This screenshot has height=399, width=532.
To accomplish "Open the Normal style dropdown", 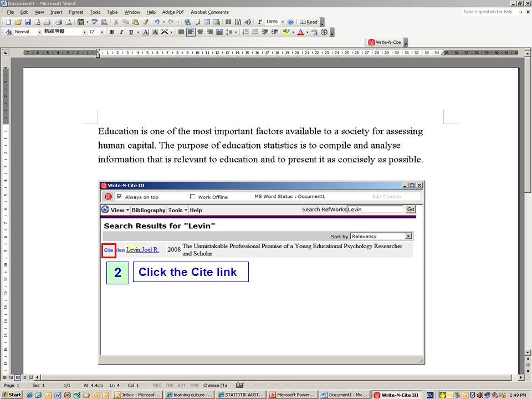I will tap(39, 32).
